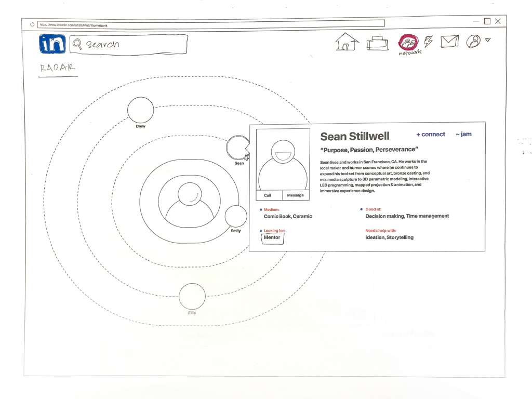This screenshot has width=532, height=399.
Task: Open the jobs briefcase icon
Action: (377, 43)
